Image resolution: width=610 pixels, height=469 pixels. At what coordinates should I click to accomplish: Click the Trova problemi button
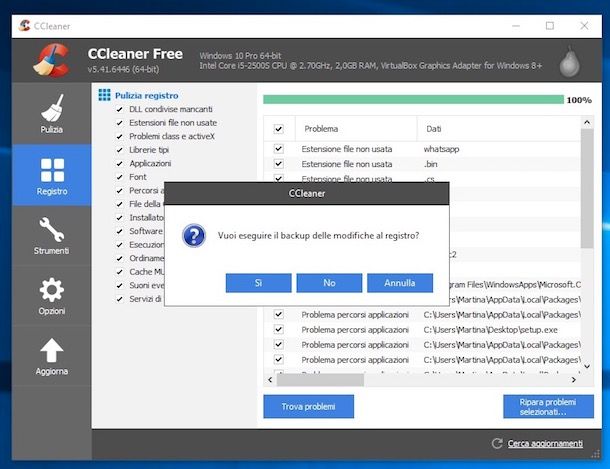click(309, 406)
